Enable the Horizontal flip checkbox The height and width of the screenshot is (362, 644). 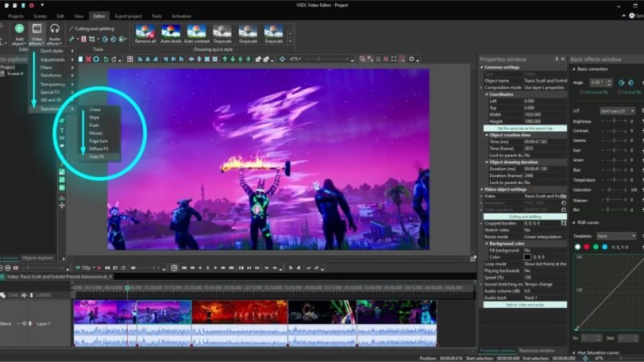(582, 92)
